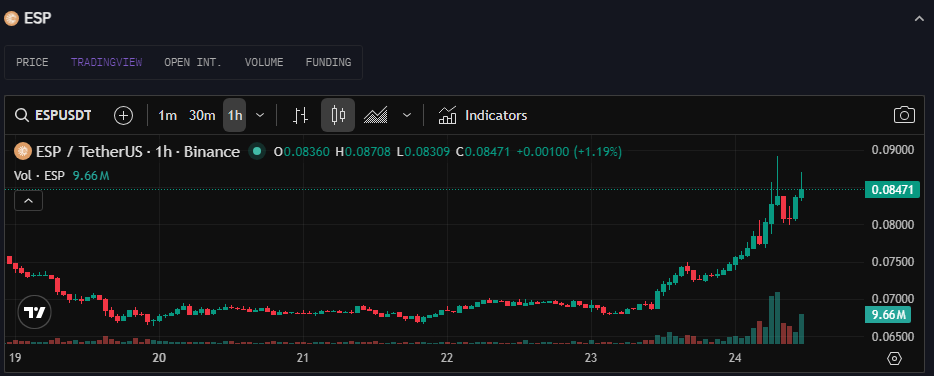Screen dimensions: 934x376
Task: Click the 0.07500 price axis label
Action: [892, 262]
